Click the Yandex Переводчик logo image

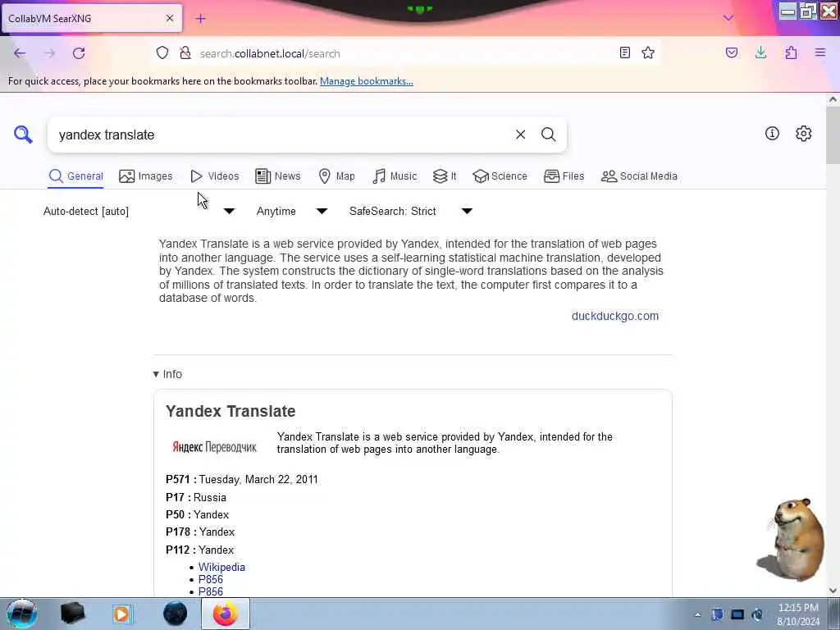[x=214, y=447]
